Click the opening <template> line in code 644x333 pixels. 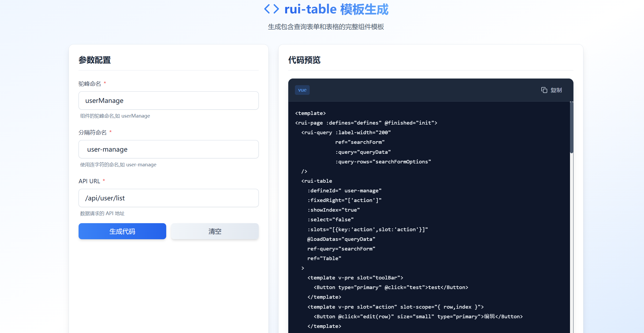(310, 113)
